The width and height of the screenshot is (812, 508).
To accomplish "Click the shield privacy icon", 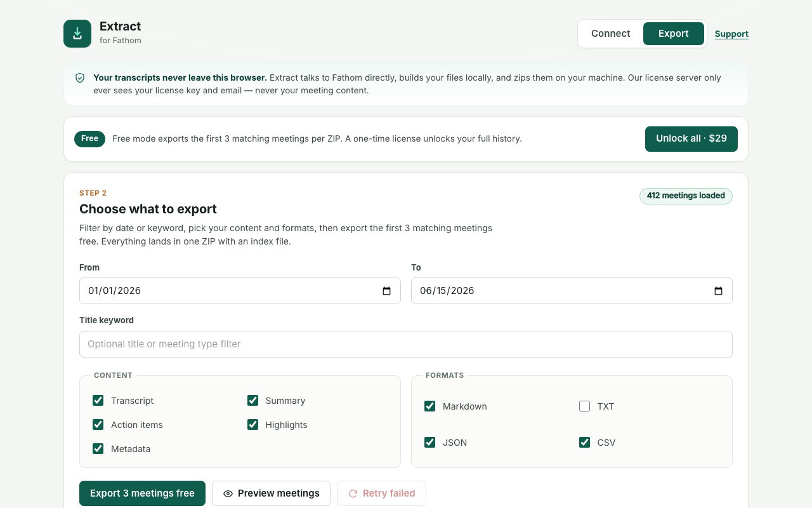I will click(x=80, y=78).
